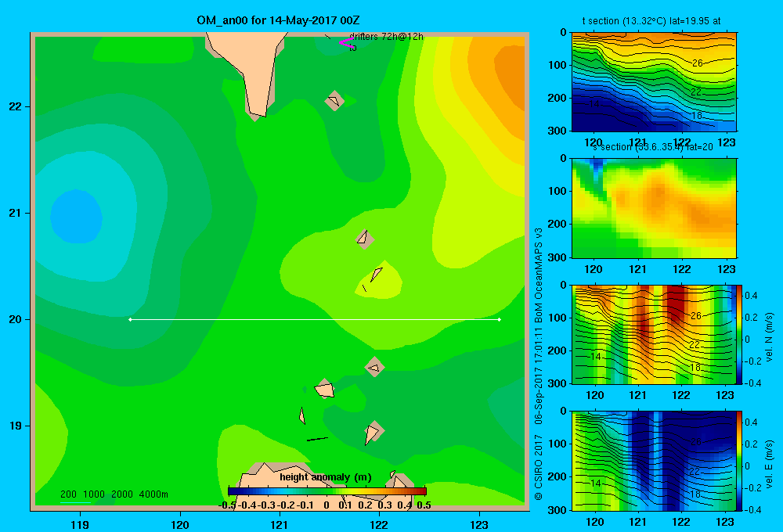
Task: Select the island near 121.85E 20.75N
Action: pos(365,239)
